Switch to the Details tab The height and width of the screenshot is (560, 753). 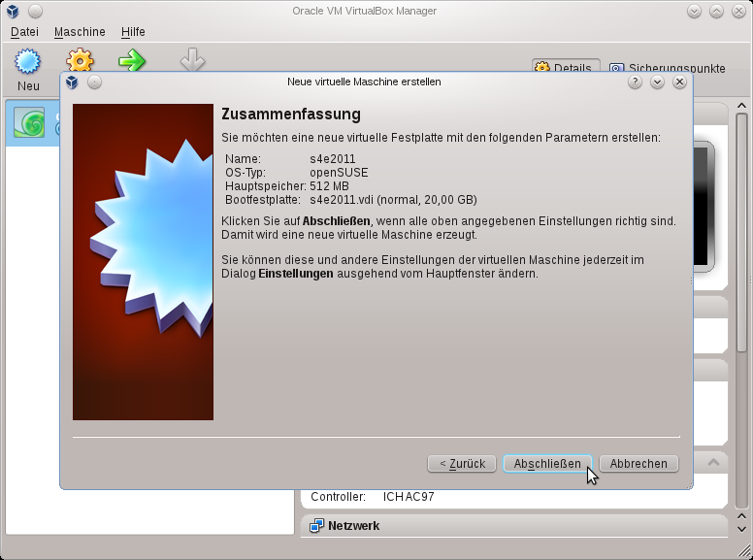[566, 66]
